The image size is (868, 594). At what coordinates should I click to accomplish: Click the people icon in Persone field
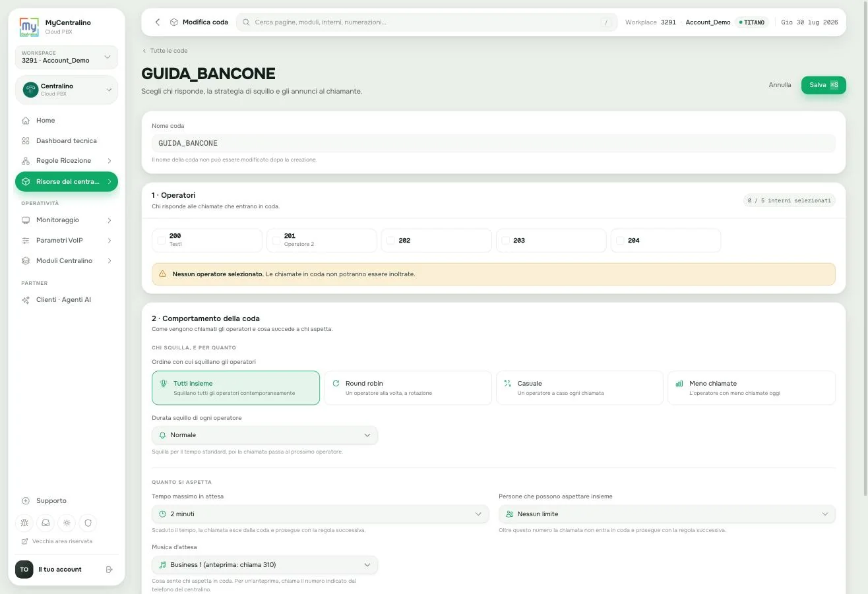(509, 514)
